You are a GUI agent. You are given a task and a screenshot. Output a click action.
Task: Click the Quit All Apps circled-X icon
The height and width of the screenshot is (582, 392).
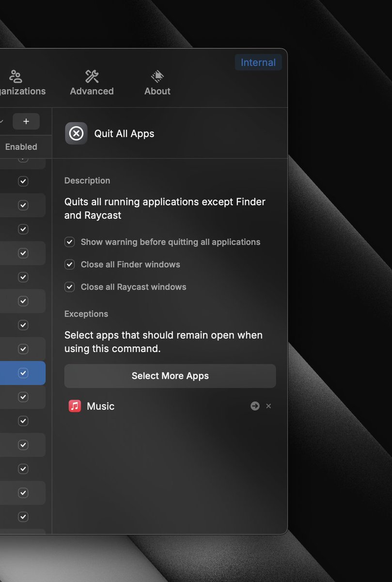[x=76, y=133]
